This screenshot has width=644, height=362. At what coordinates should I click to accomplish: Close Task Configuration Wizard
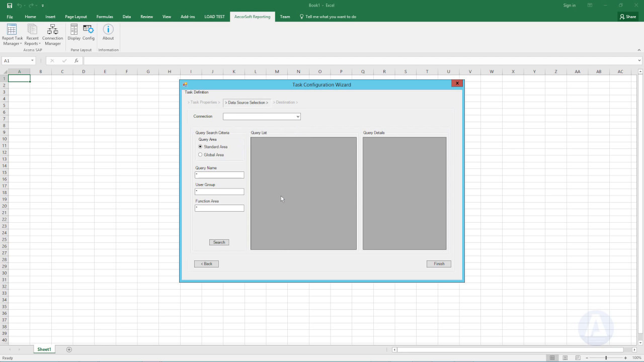click(x=457, y=83)
